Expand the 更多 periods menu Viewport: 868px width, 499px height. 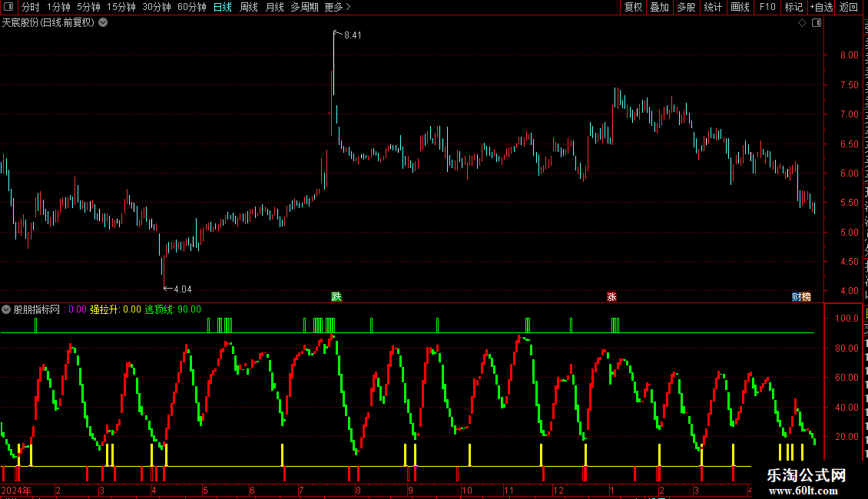tap(337, 7)
